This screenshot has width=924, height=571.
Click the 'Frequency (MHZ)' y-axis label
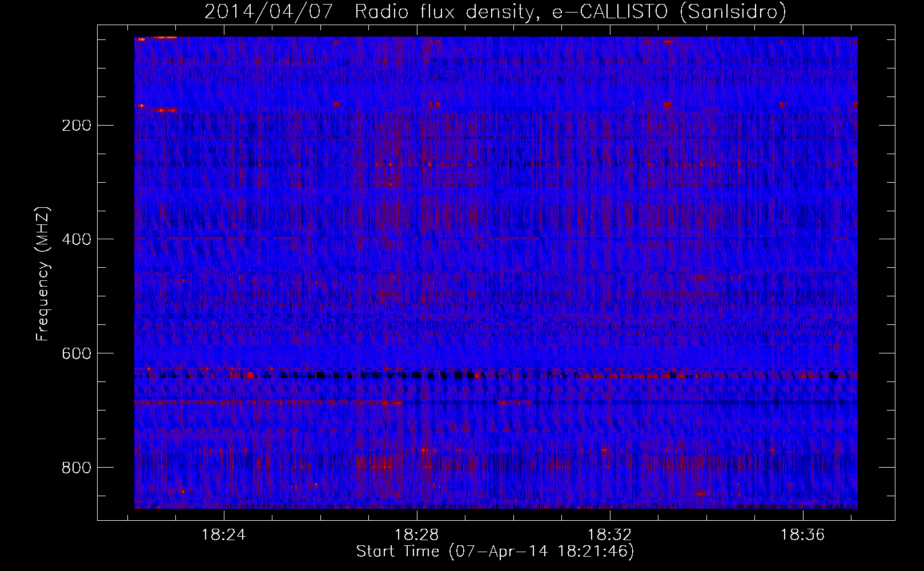pos(43,274)
